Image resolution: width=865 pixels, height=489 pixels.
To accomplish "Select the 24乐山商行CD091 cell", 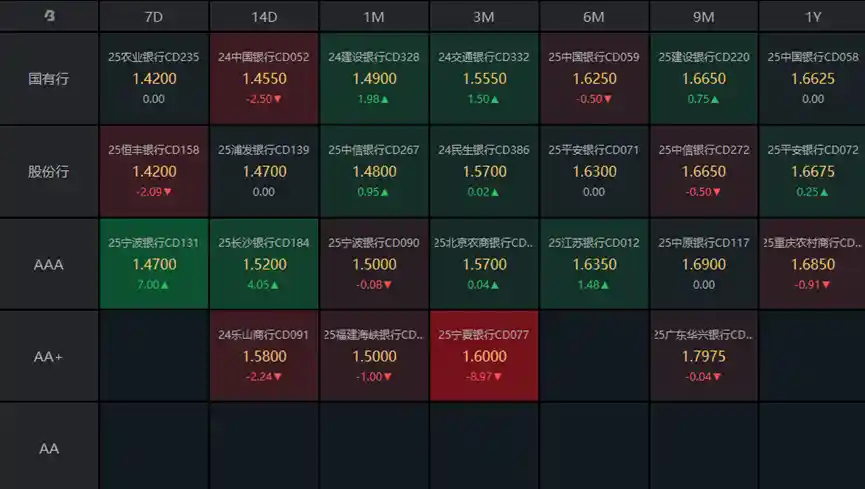I will [x=264, y=356].
